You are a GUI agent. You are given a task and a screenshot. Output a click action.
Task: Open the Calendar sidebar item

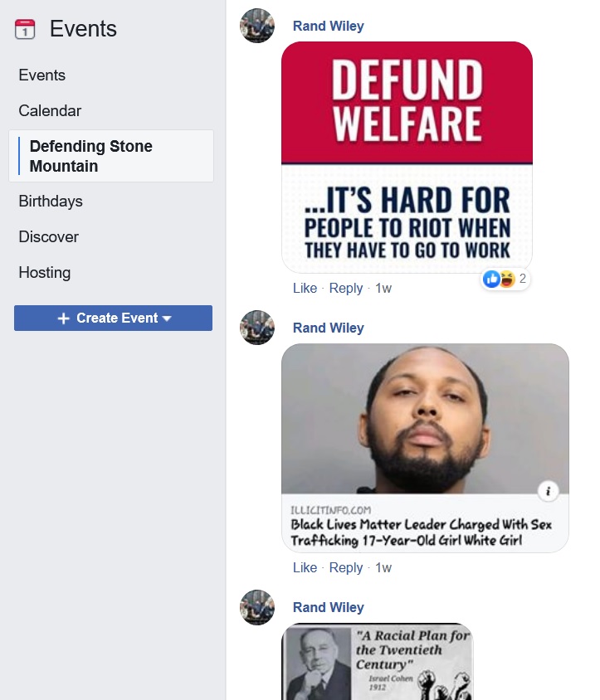tap(50, 110)
